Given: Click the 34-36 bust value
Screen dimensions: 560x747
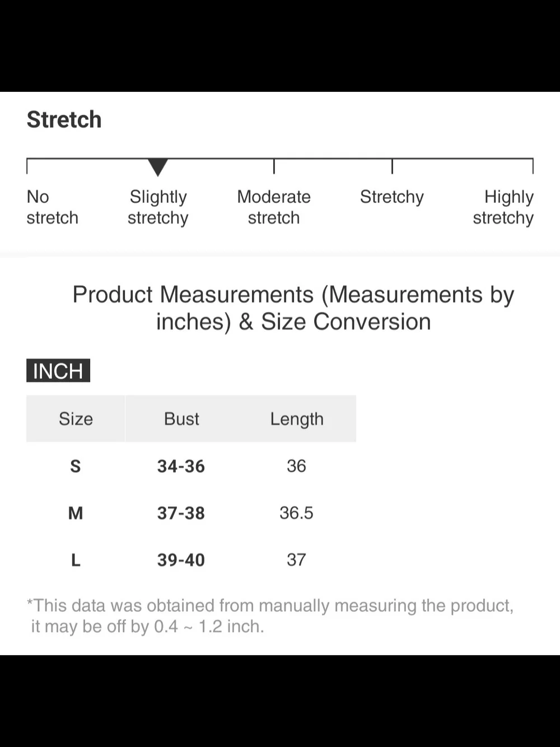Looking at the screenshot, I should [x=181, y=466].
